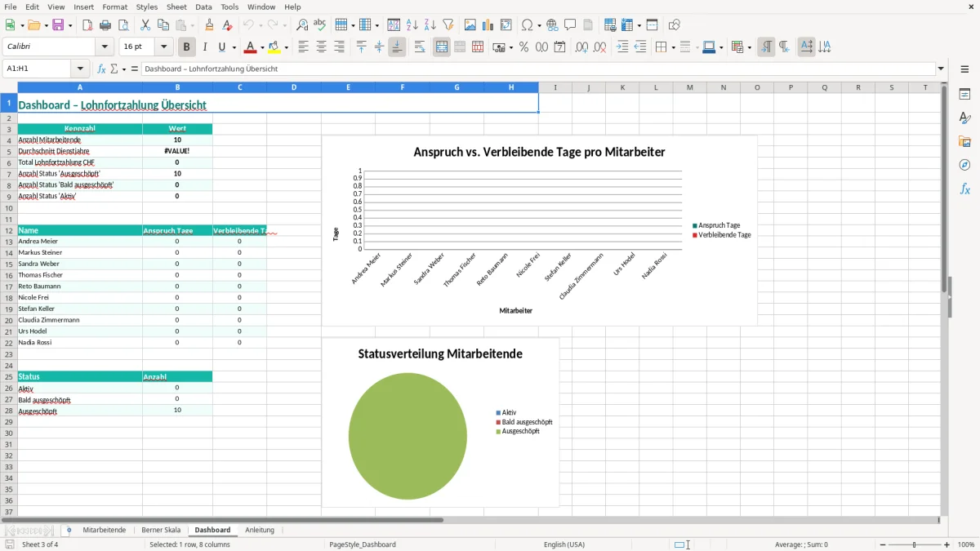Click the AutoFilter funnel icon
980x551 pixels.
point(448,25)
